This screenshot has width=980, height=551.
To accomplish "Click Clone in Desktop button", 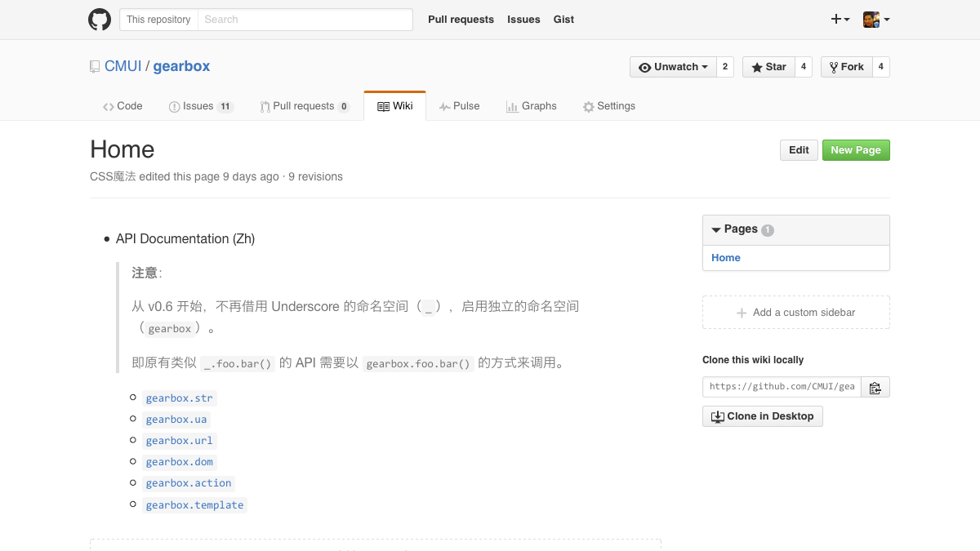I will (x=763, y=416).
